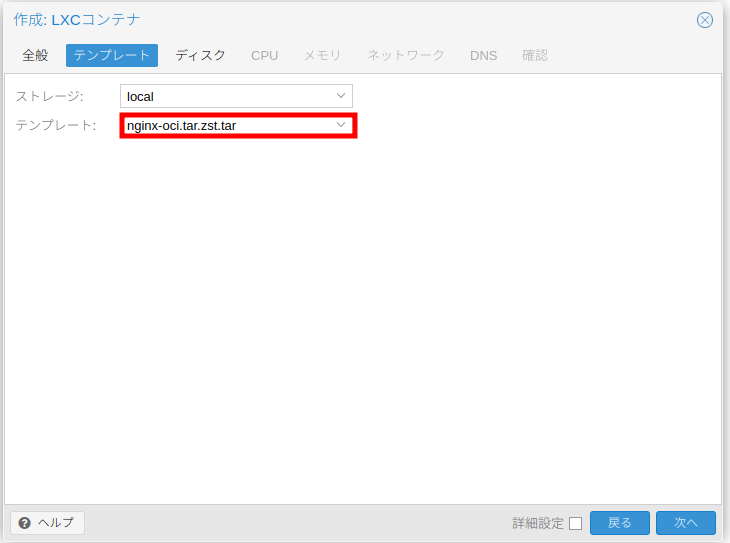Expand the テンプレート dropdown arrow
The height and width of the screenshot is (543, 730).
(x=341, y=125)
